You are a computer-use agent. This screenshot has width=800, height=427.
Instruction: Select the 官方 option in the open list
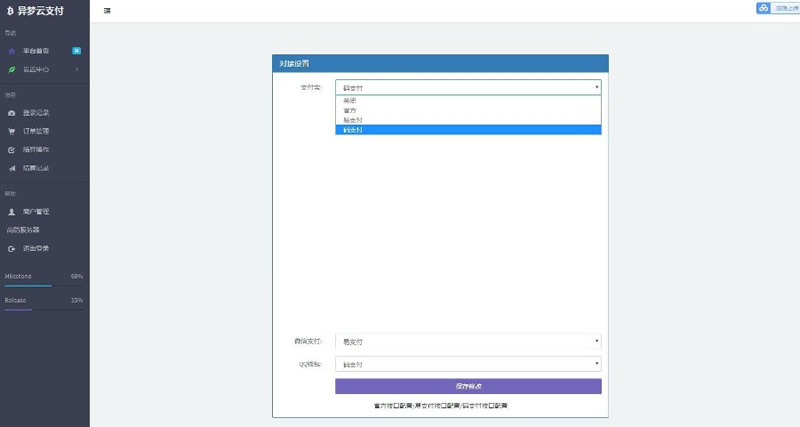pos(468,110)
